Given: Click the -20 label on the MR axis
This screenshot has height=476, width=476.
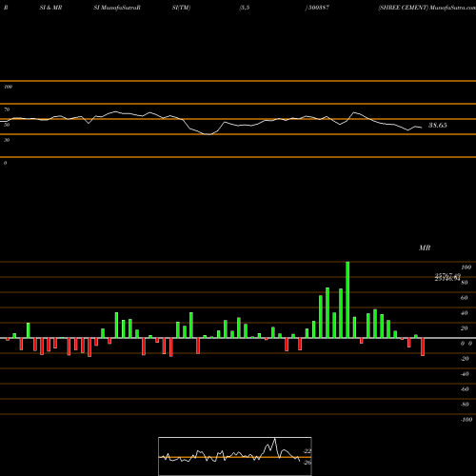Looking at the screenshot, I should click(x=465, y=359).
